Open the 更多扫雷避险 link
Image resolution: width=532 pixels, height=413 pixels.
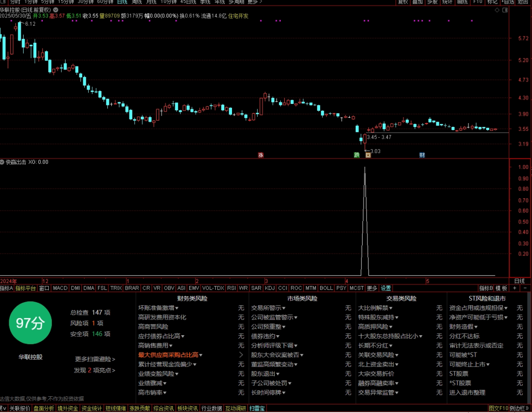coord(95,359)
